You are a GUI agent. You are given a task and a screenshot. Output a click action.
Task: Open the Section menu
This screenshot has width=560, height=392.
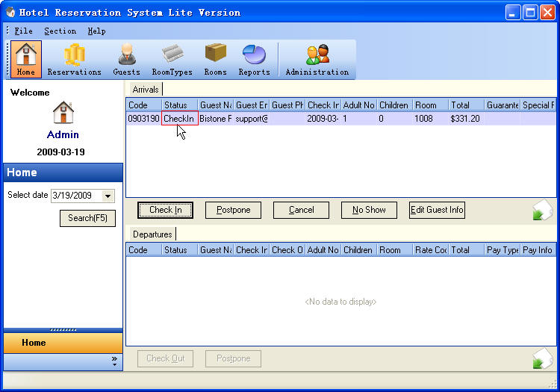[x=60, y=31]
